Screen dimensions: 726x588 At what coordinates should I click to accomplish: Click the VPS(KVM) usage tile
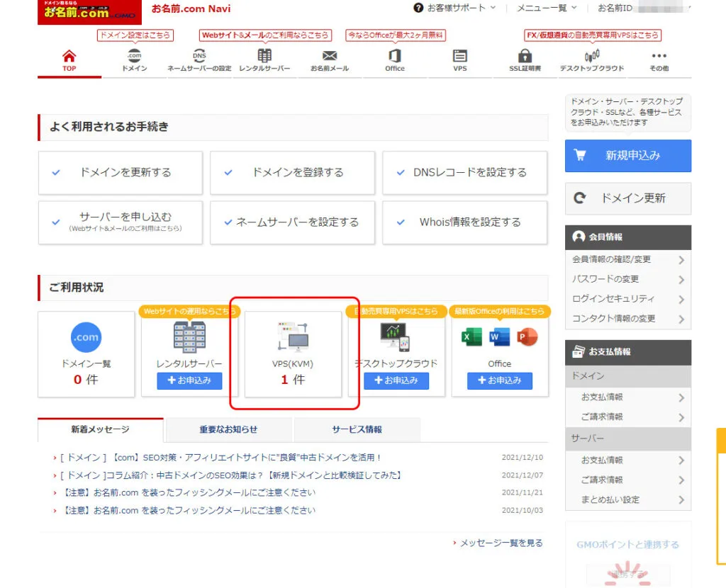[x=294, y=354]
